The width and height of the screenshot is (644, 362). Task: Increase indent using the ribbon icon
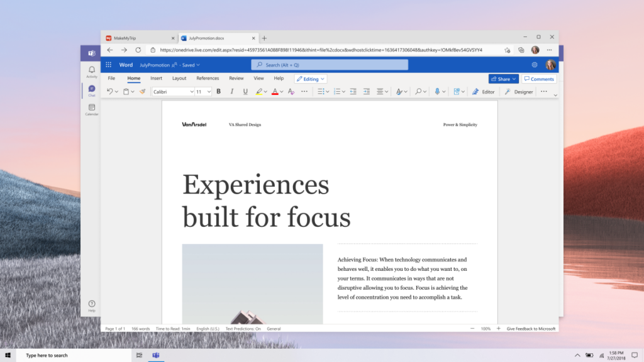point(368,91)
